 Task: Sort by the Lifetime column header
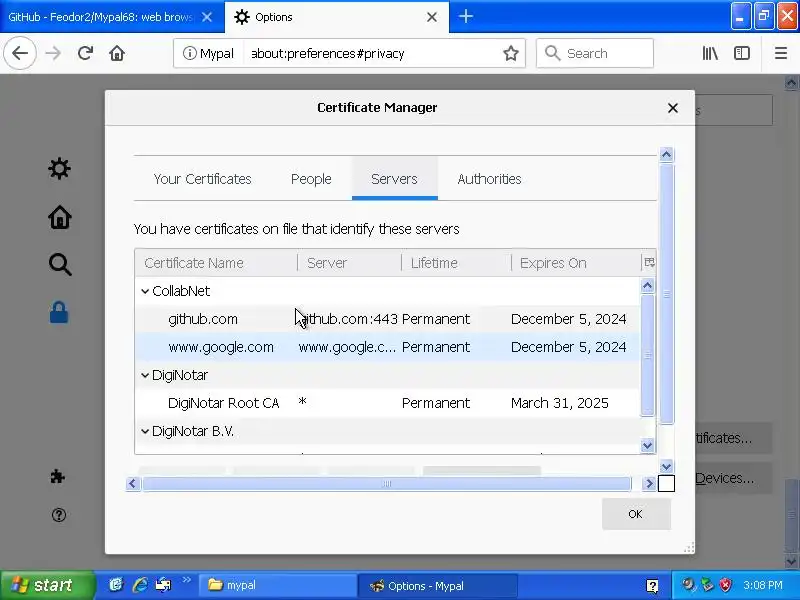coord(457,263)
